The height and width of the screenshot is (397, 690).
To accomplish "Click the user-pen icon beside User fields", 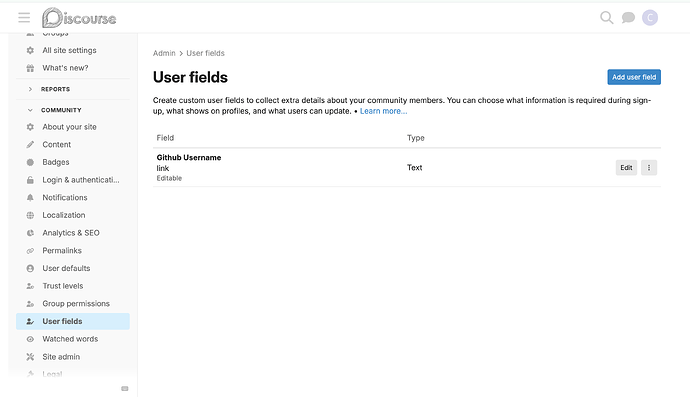I will [30, 321].
